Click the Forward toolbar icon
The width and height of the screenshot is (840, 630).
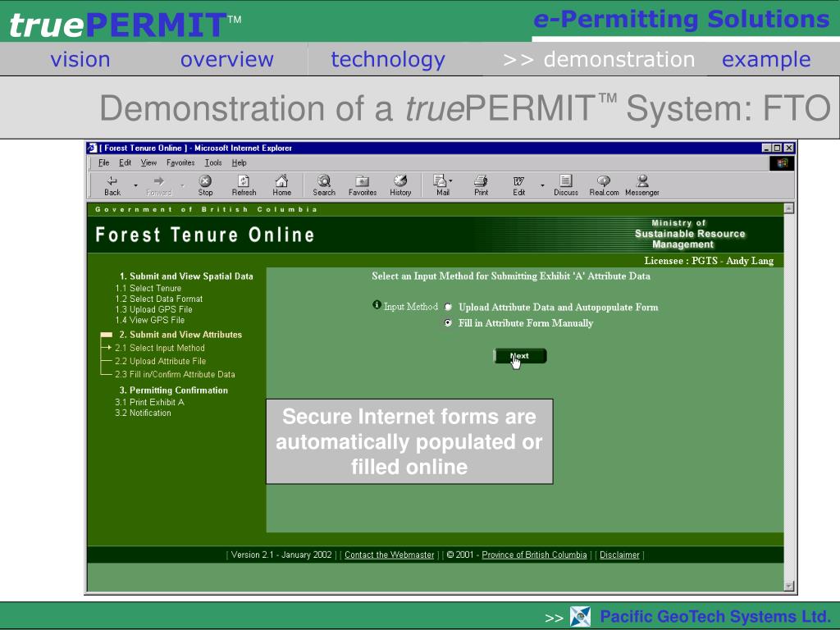tap(158, 185)
